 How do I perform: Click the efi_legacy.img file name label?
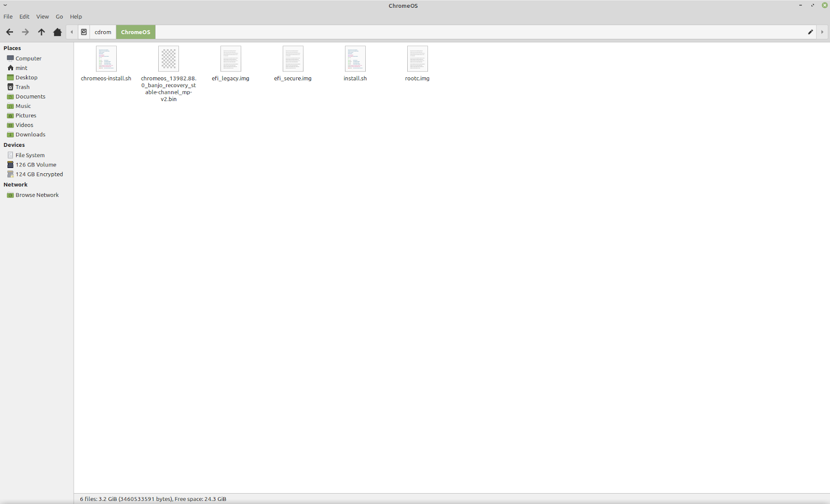point(230,79)
